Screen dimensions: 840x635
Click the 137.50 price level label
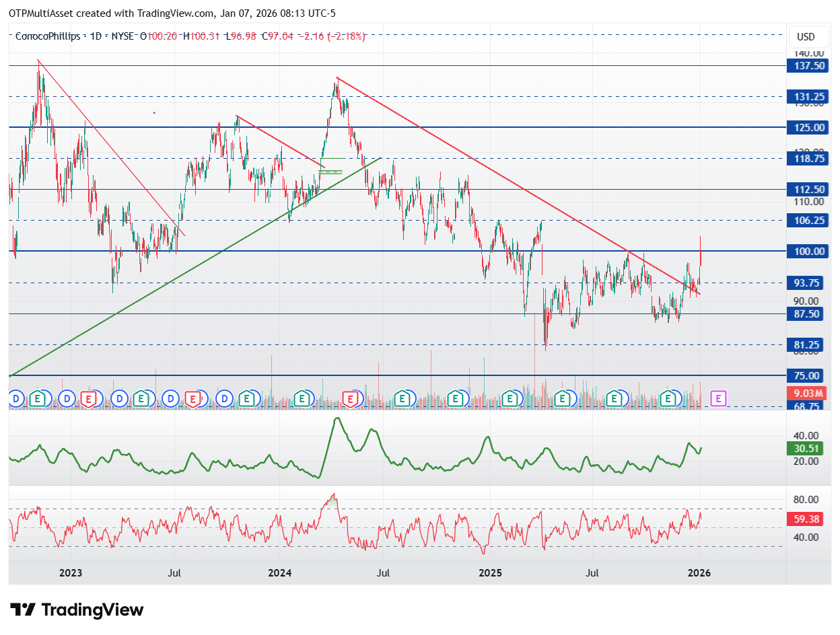810,66
